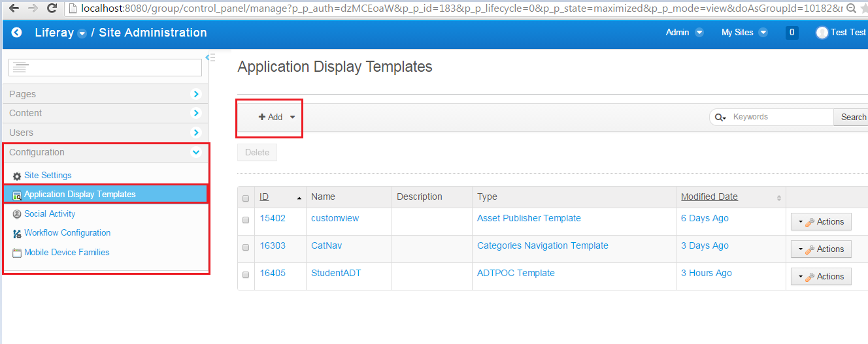This screenshot has height=344, width=868.
Task: Open Actions menu for CatNav row
Action: coord(821,249)
